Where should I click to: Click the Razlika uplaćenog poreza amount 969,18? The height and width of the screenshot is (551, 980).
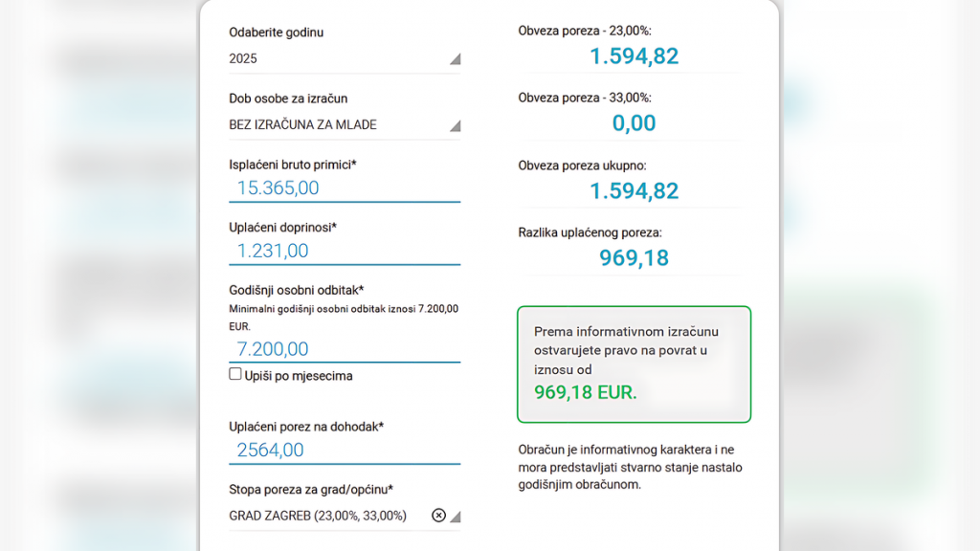coord(634,257)
